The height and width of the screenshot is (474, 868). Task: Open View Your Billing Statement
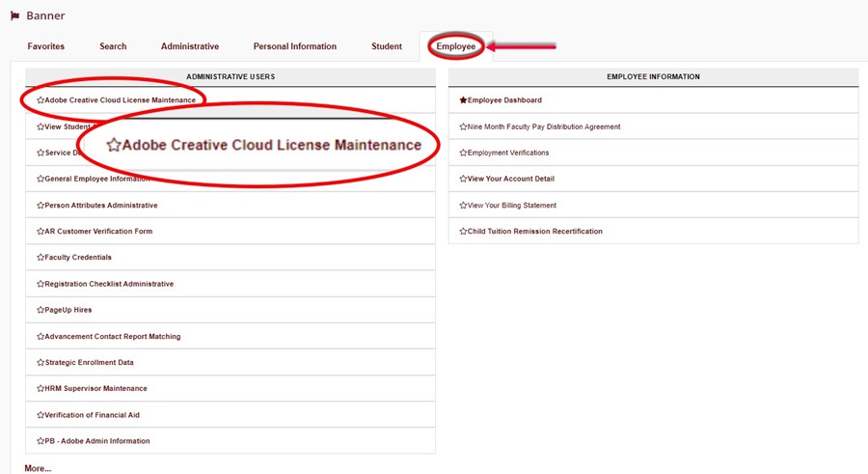pyautogui.click(x=512, y=205)
